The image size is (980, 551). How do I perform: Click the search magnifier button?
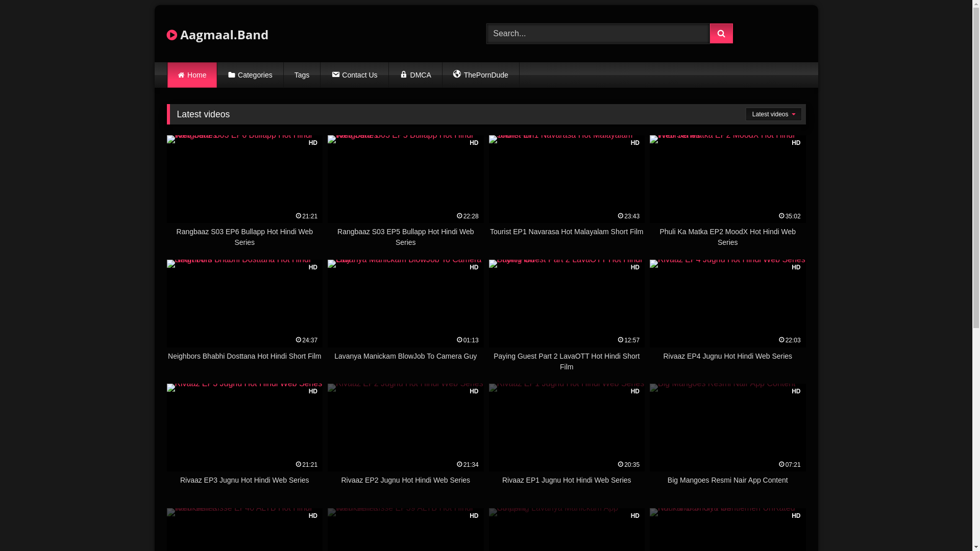(721, 34)
